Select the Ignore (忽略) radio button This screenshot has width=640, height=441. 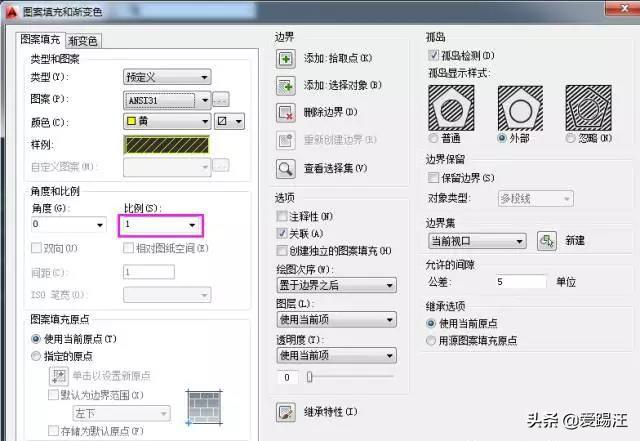(x=570, y=138)
